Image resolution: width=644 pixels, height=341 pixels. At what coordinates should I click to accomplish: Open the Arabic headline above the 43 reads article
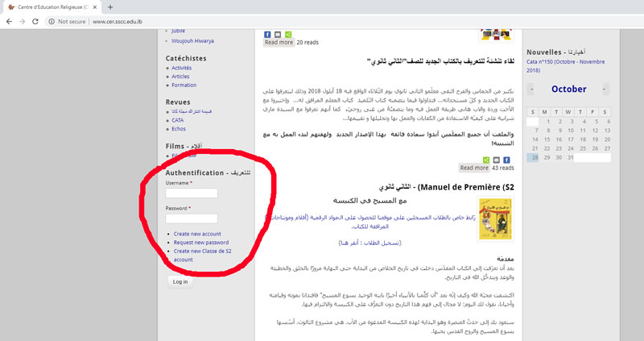[440, 61]
